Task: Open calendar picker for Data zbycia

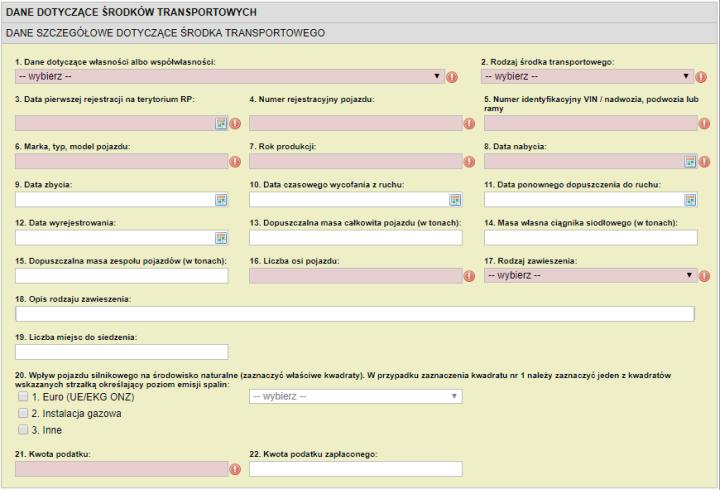Action: click(x=221, y=200)
